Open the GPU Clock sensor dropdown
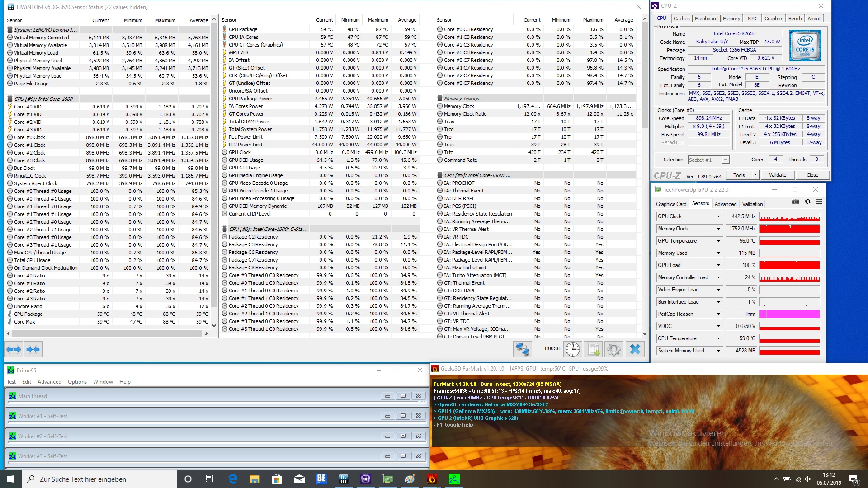The height and width of the screenshot is (488, 868). [x=718, y=216]
